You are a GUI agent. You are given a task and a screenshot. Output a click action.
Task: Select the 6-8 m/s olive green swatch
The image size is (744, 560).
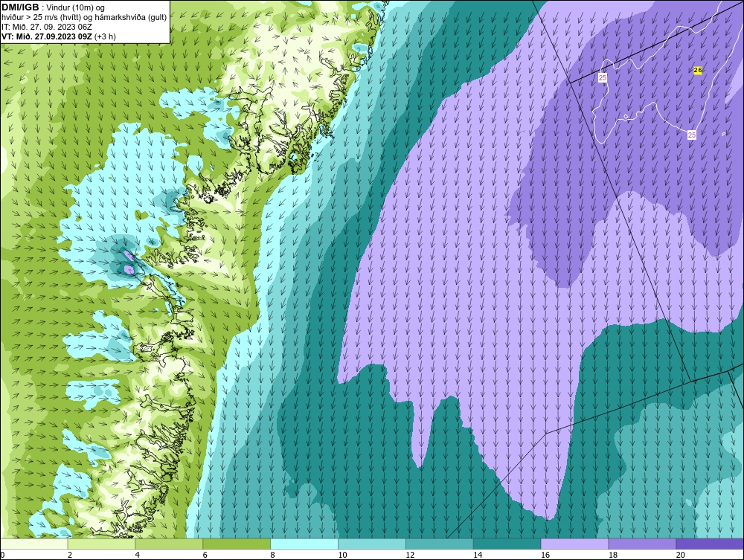point(237,544)
